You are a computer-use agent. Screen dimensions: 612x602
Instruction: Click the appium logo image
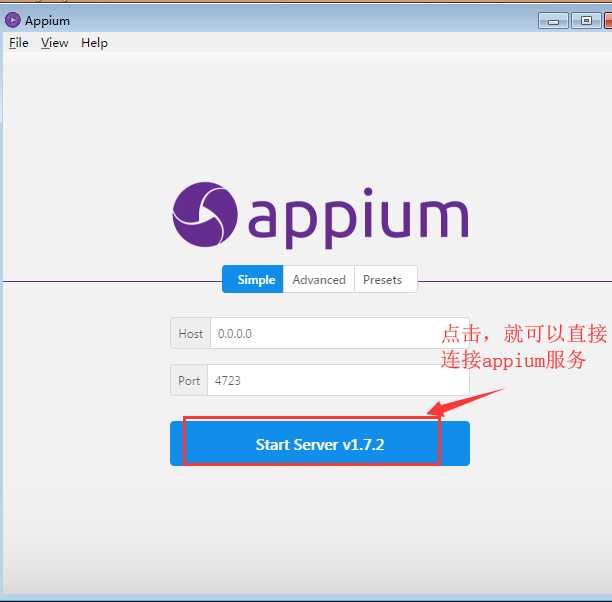coord(320,215)
